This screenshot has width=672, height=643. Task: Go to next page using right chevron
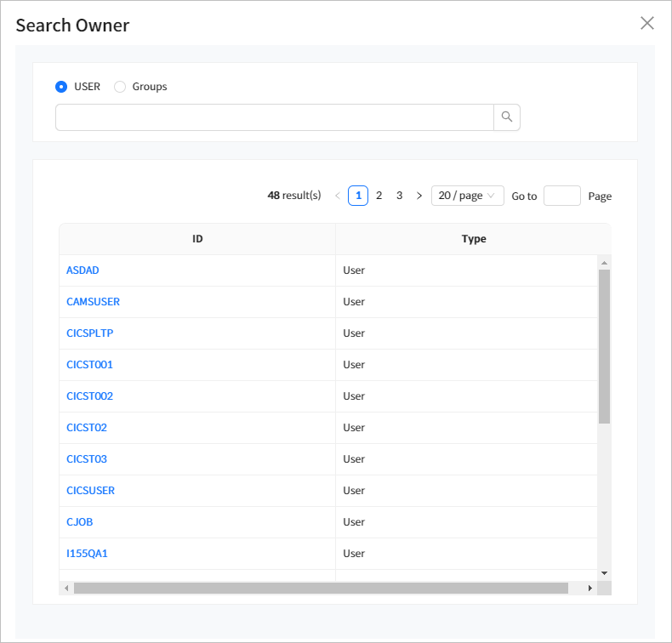pos(419,196)
